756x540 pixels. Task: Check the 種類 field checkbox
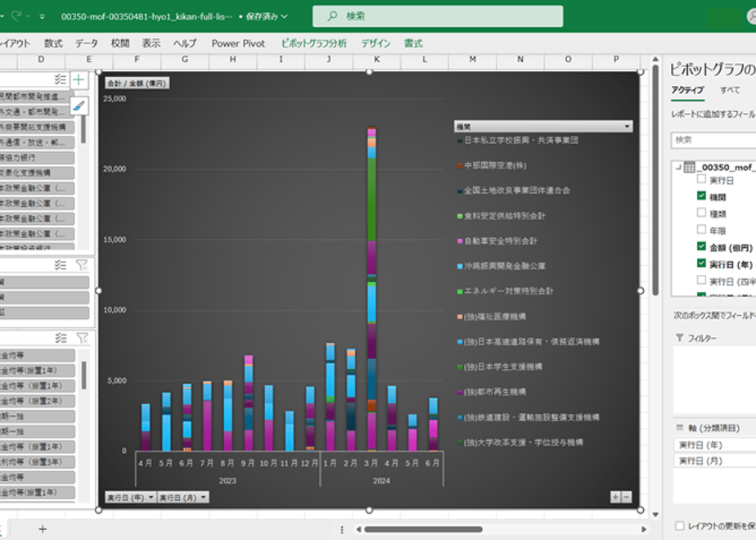(x=701, y=213)
